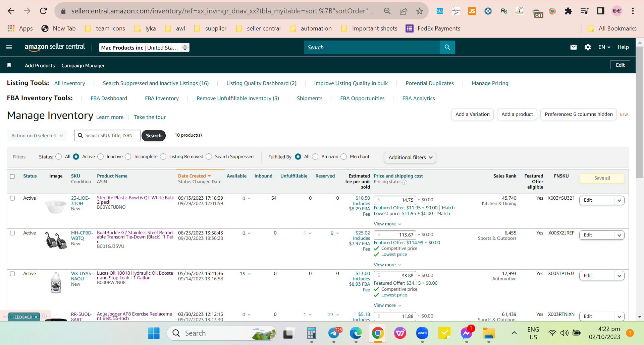Select the Search Suppressed radio button
The height and width of the screenshot is (345, 644).
tap(209, 157)
